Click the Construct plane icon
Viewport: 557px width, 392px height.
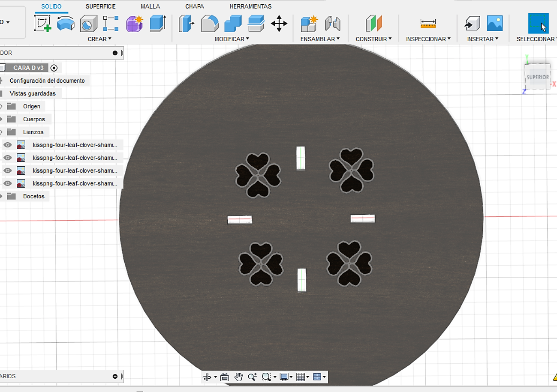point(373,23)
